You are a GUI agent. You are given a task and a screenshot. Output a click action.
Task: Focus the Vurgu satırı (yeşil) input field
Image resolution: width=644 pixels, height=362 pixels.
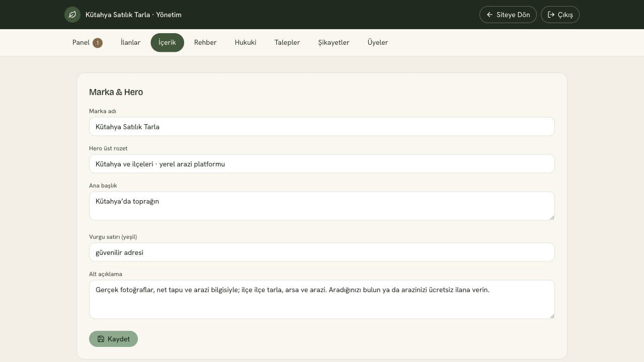[x=322, y=252]
